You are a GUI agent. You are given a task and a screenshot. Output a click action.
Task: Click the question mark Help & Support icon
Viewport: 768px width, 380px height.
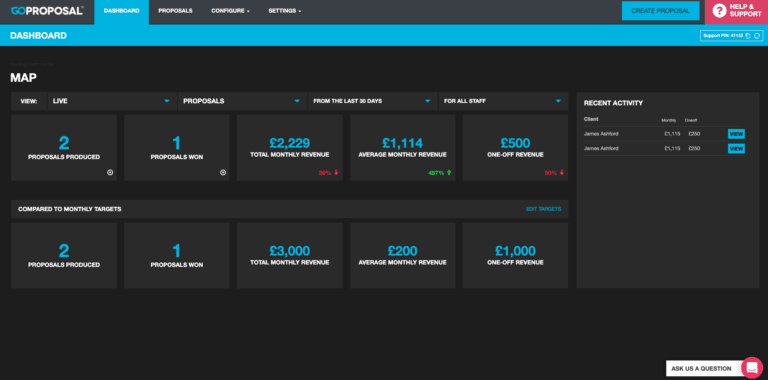pos(719,11)
